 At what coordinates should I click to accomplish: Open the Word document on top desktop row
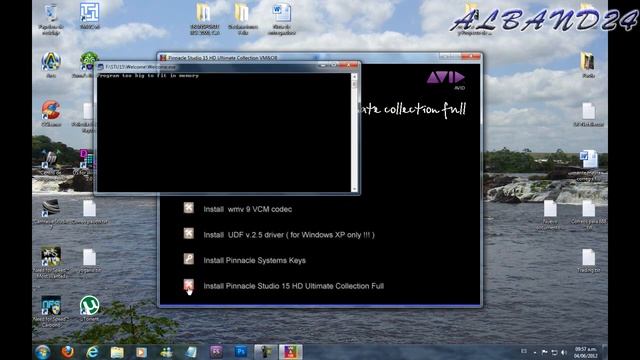coord(282,19)
